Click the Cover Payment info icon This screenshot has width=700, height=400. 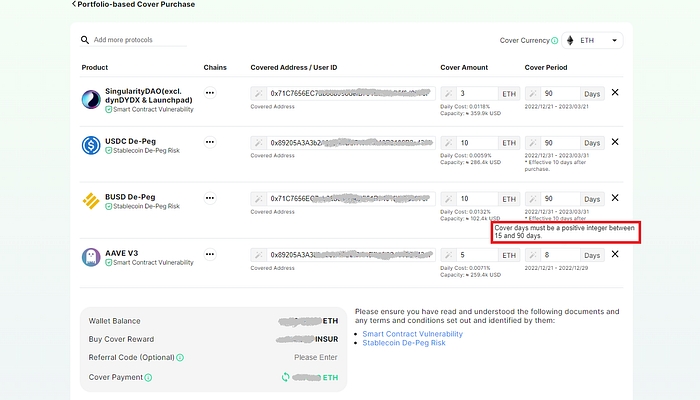(148, 377)
